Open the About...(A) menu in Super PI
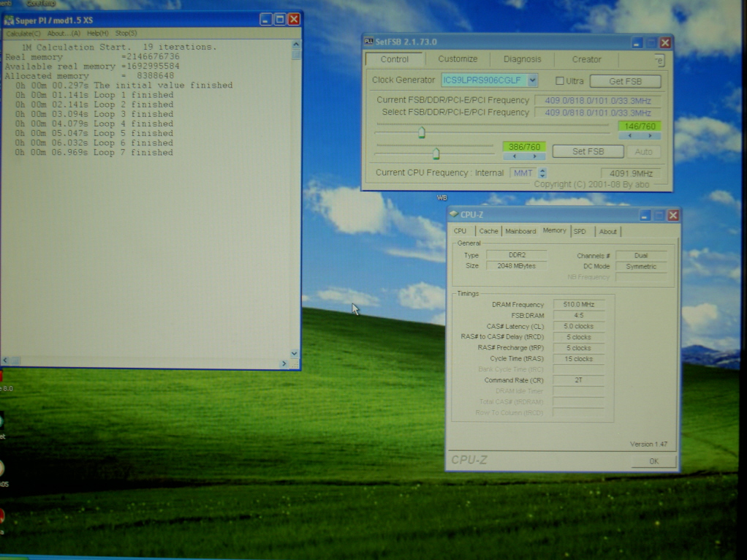This screenshot has width=747, height=560. 64,34
